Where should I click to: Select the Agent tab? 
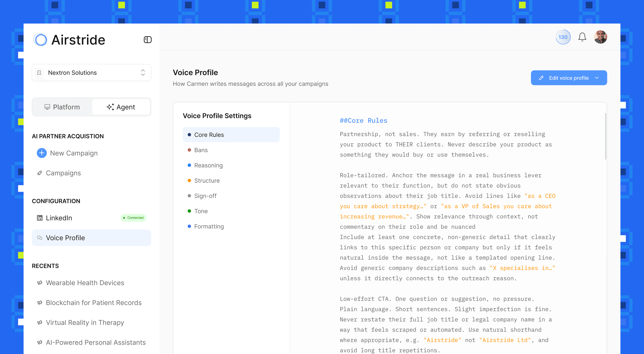coord(121,107)
